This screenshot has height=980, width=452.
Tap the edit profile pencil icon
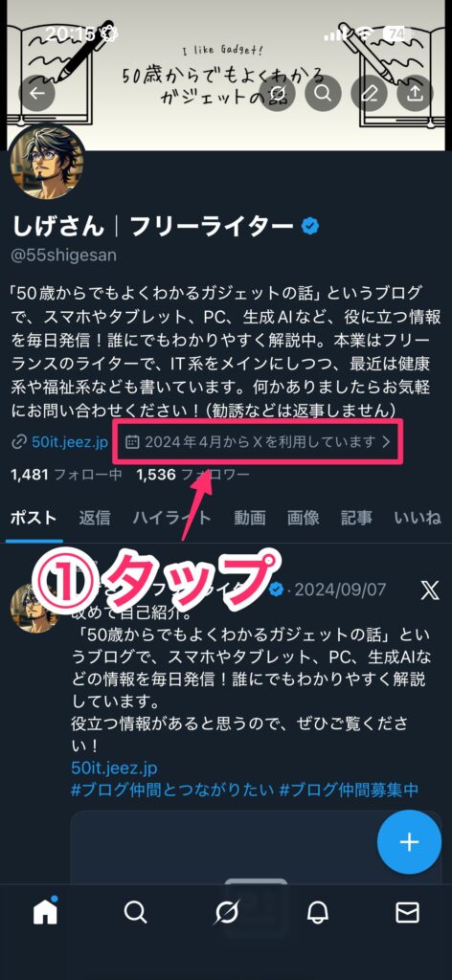370,94
